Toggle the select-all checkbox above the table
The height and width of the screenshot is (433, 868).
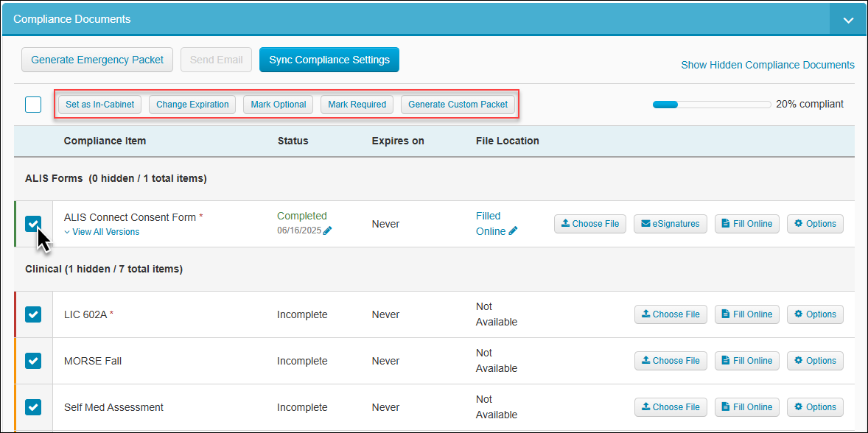33,104
